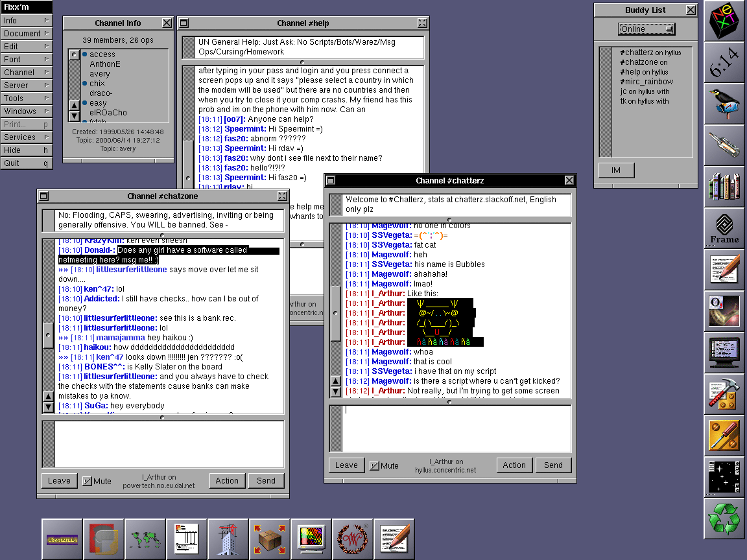747x560 pixels.
Task: Click the scroll down arrow in Channel Info list
Action: tap(75, 116)
